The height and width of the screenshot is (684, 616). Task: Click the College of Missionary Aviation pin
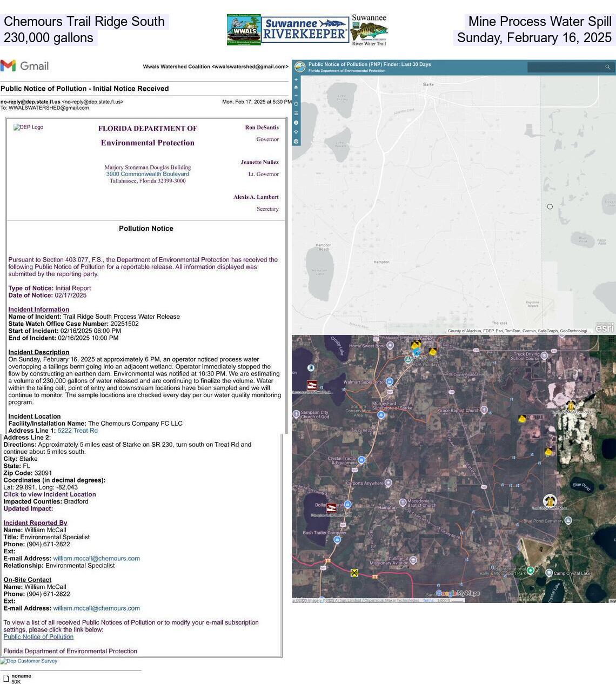(413, 560)
